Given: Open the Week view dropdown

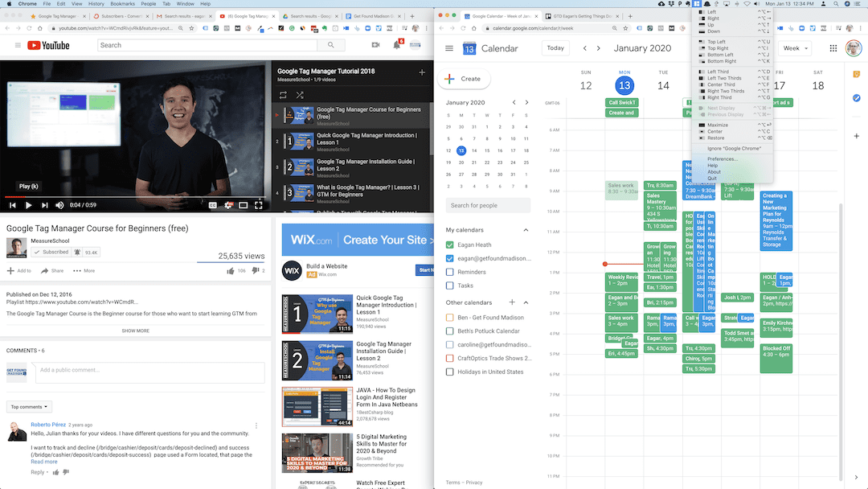Looking at the screenshot, I should [x=795, y=48].
